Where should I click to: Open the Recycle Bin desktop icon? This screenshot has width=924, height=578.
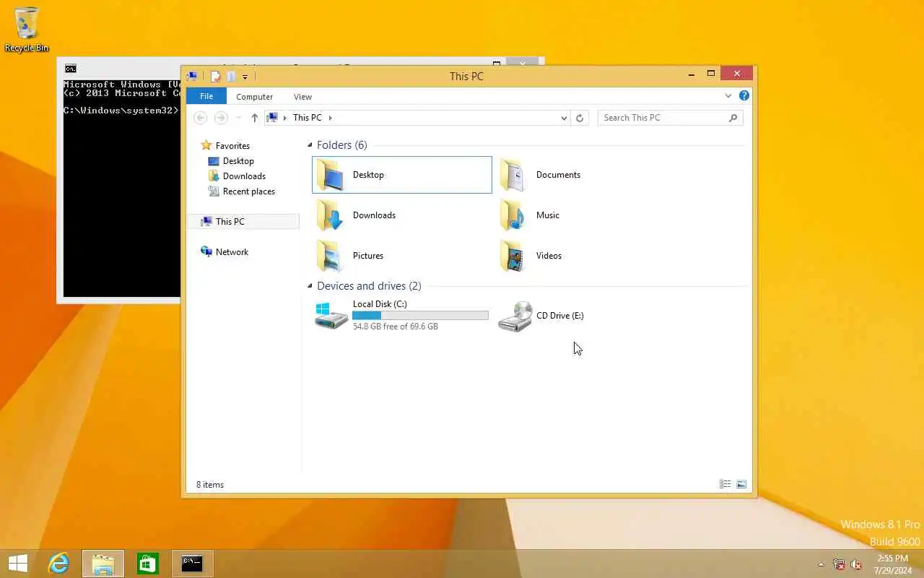click(27, 29)
